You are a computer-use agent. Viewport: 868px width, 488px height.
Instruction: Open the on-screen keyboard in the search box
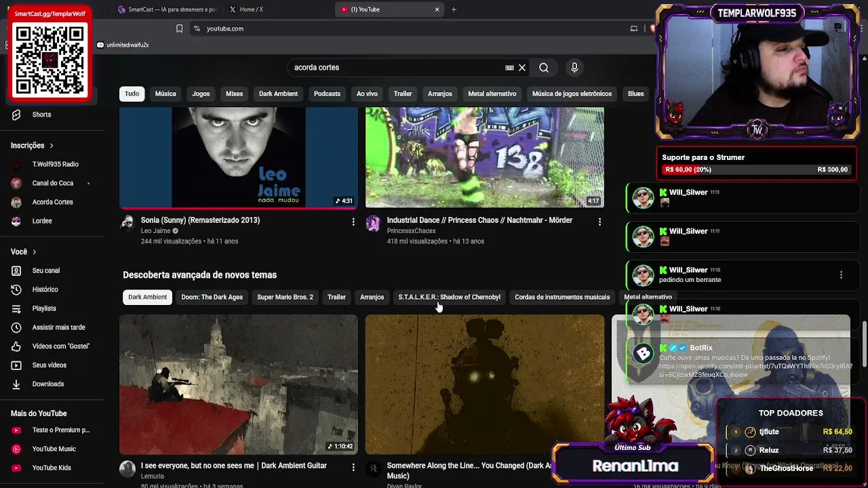point(509,68)
